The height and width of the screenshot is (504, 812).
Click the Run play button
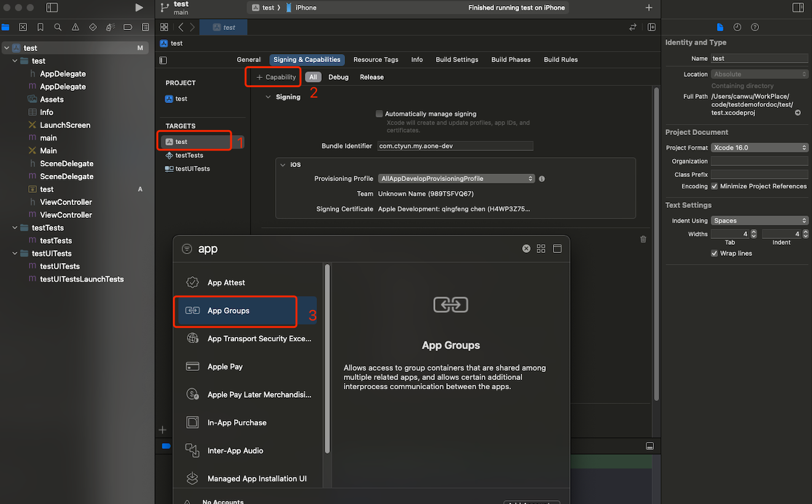tap(139, 7)
